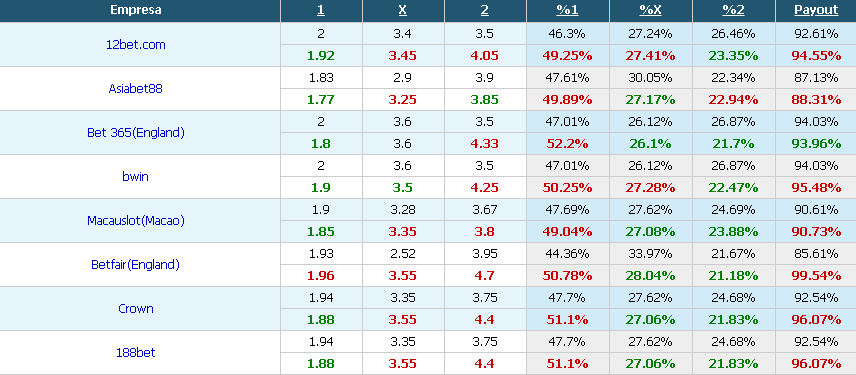The height and width of the screenshot is (375, 856).
Task: Open the Bet 365(England) link
Action: 135,133
